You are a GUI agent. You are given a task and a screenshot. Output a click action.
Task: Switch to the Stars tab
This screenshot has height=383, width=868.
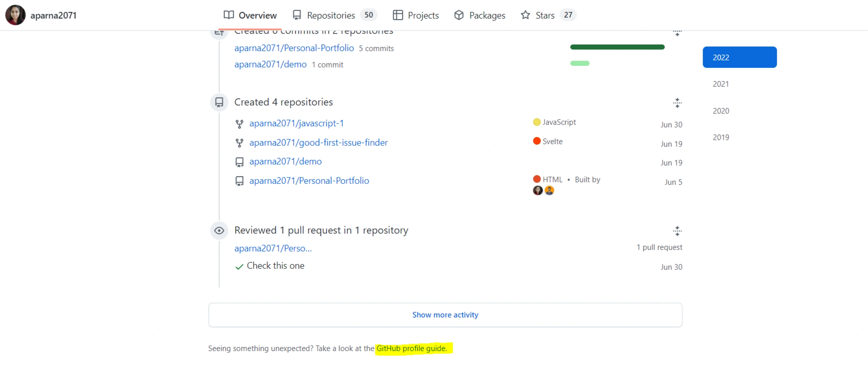point(545,15)
